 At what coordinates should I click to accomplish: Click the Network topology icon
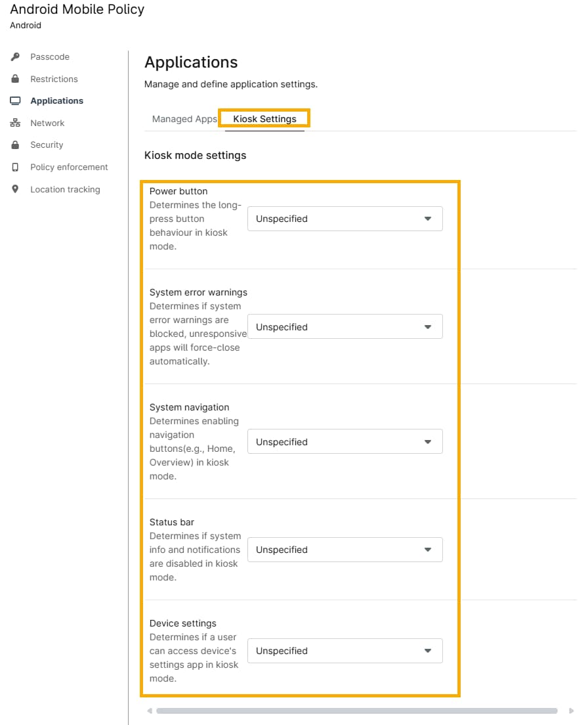15,123
